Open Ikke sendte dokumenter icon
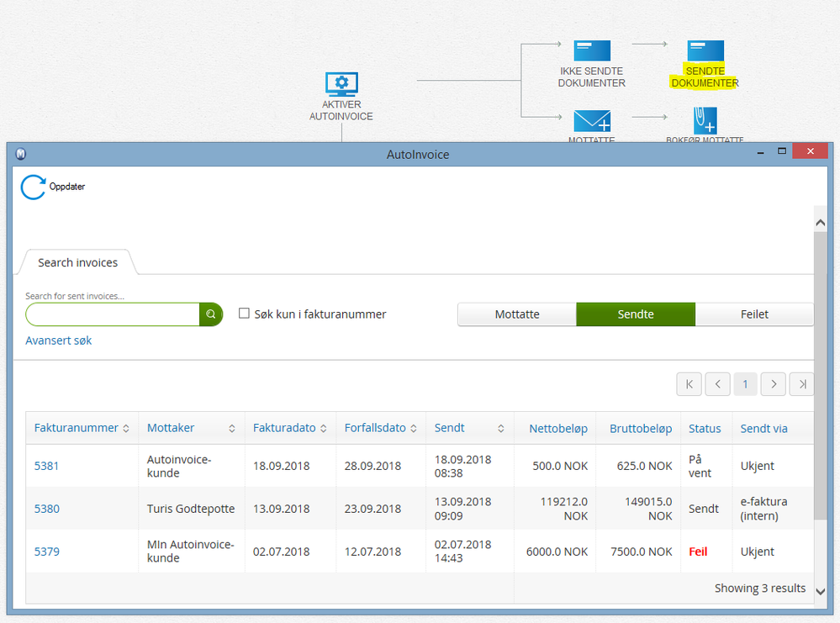This screenshot has height=623, width=840. [x=592, y=51]
